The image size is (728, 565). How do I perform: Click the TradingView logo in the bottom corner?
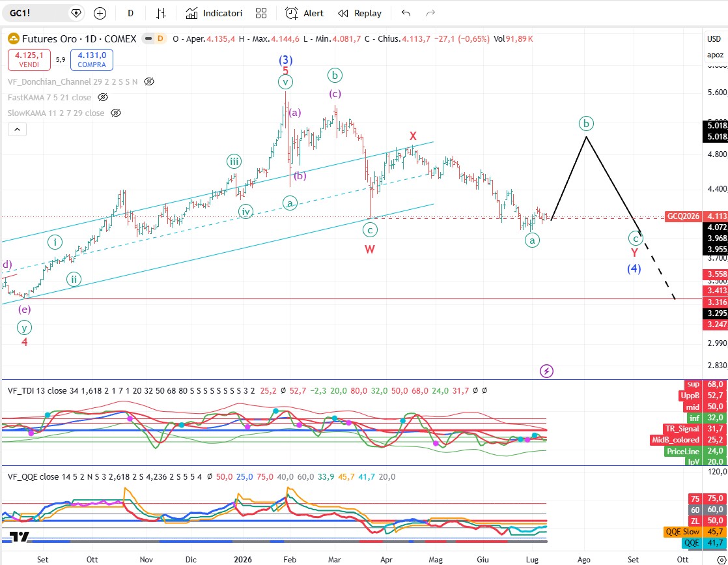pyautogui.click(x=19, y=537)
